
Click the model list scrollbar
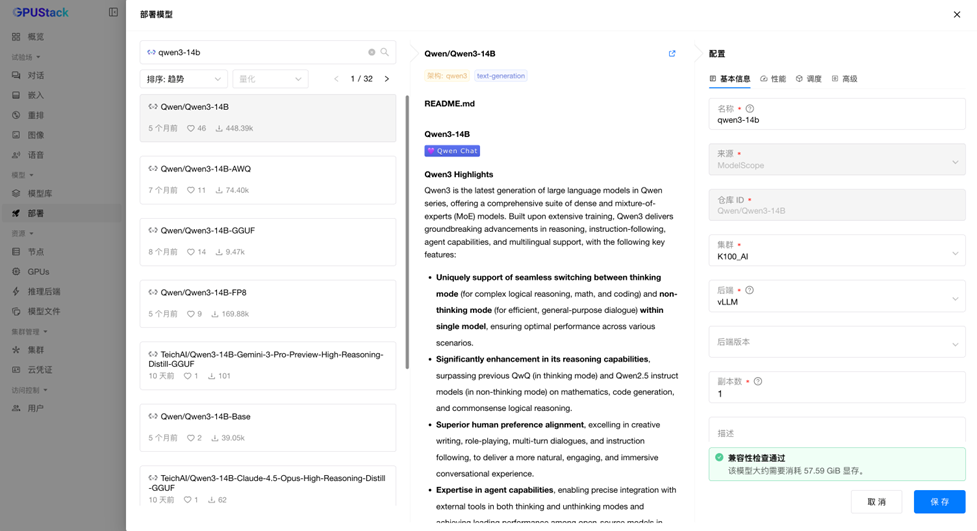[x=407, y=232]
